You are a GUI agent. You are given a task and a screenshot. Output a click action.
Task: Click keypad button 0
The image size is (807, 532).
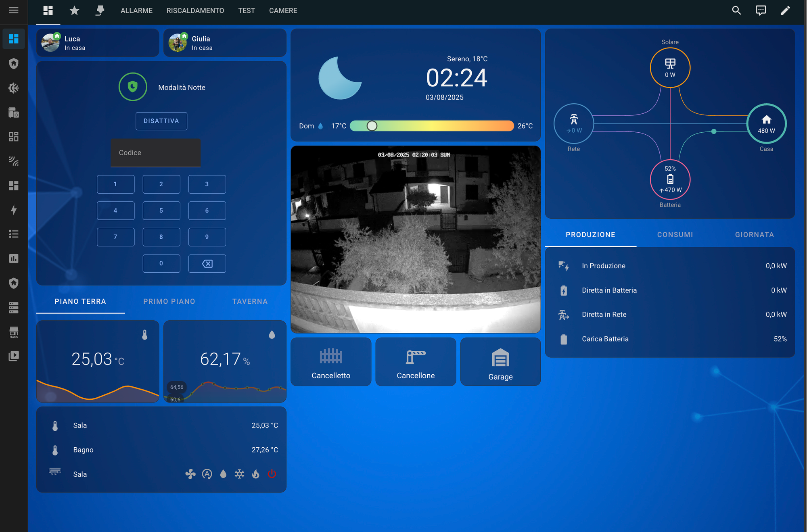click(x=161, y=263)
